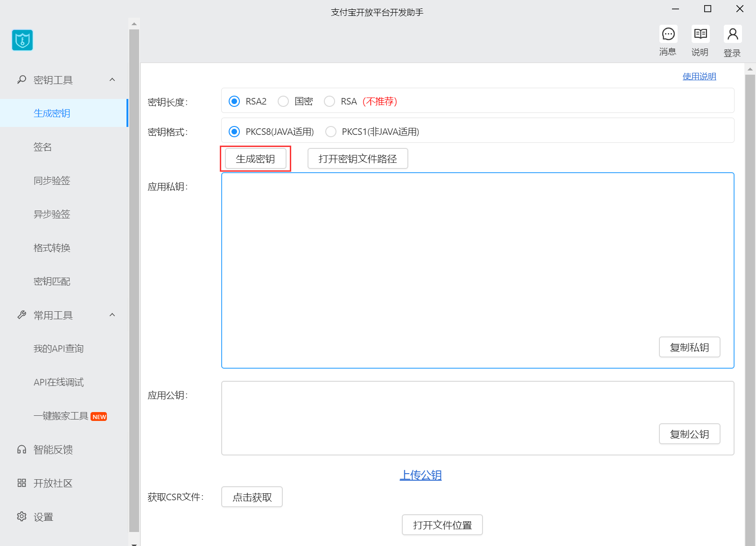Select the 国密 radio button
The width and height of the screenshot is (756, 546).
(x=283, y=101)
